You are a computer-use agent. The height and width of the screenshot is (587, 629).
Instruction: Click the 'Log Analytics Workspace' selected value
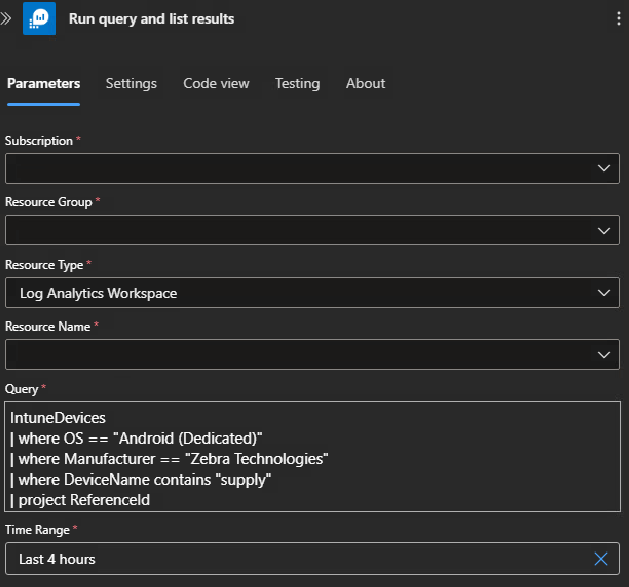pos(99,293)
